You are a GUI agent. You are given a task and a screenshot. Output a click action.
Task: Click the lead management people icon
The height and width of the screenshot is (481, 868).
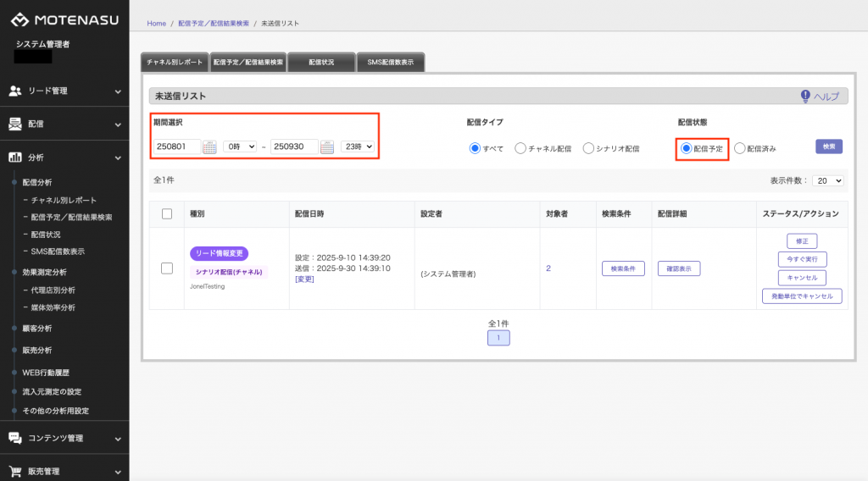click(x=15, y=91)
